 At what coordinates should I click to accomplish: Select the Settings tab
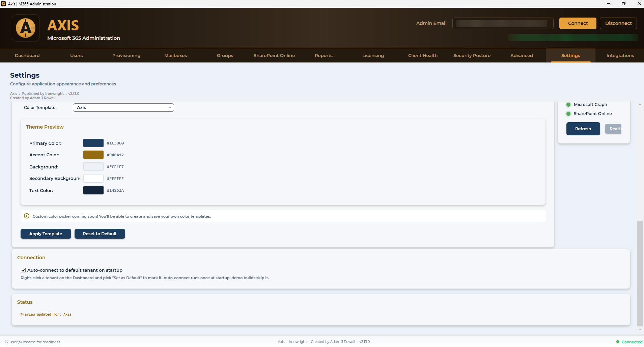click(x=571, y=55)
